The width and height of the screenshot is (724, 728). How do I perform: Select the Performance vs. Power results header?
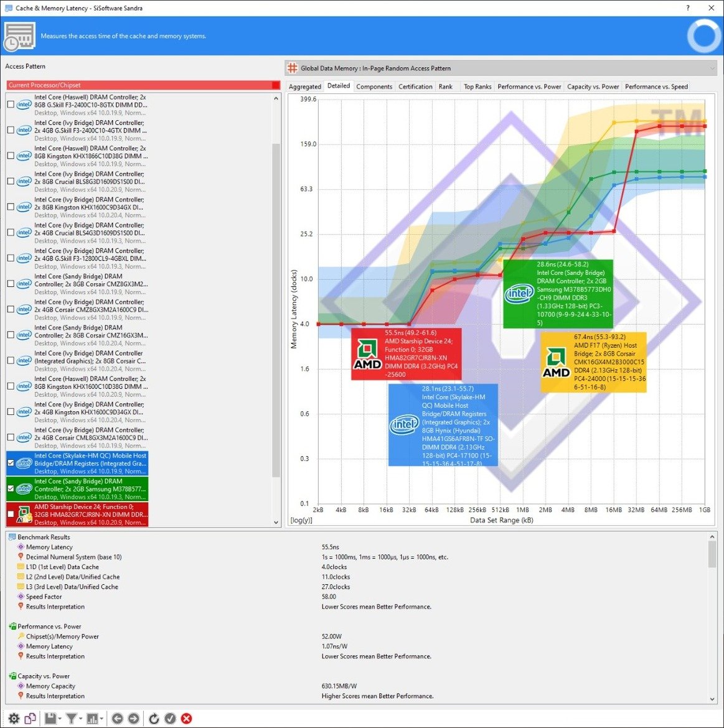pyautogui.click(x=49, y=627)
